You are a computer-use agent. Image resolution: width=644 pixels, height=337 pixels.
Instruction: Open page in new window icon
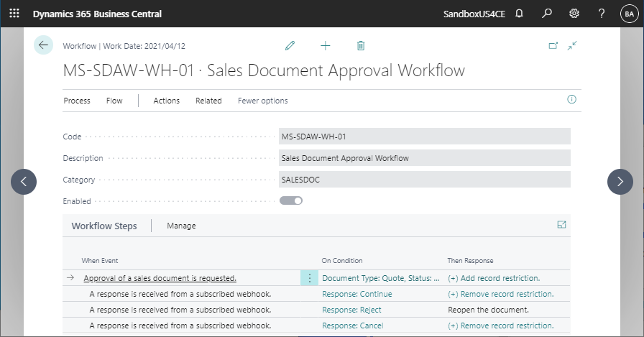[553, 45]
